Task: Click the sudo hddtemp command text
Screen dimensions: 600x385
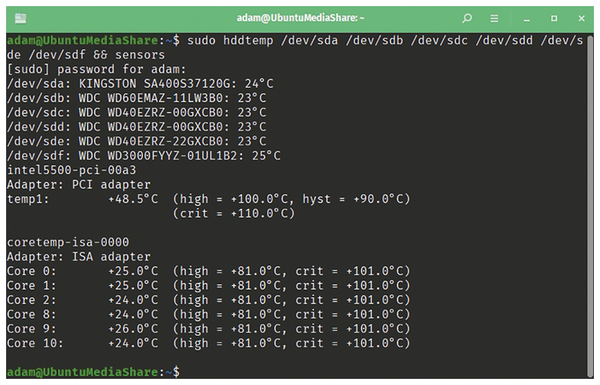Action: tap(230, 40)
